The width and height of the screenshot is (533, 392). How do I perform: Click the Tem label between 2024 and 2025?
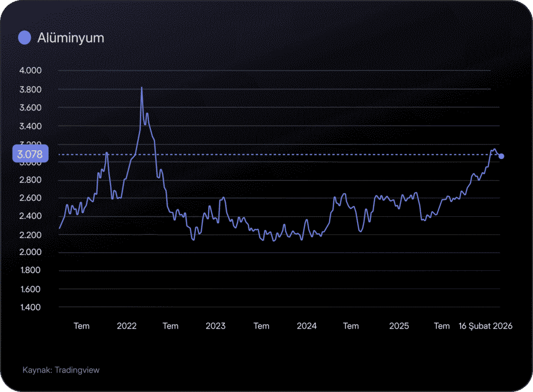coord(351,326)
